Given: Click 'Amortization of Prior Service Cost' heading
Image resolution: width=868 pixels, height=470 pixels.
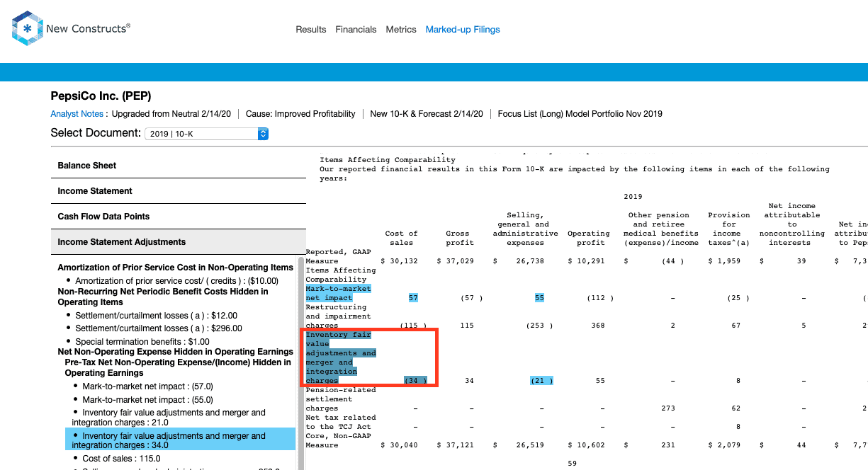Looking at the screenshot, I should [x=175, y=268].
